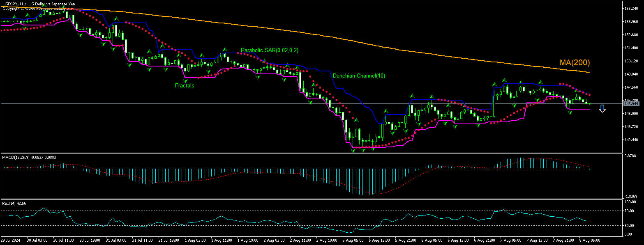
Task: Click the MA(200) text label
Action: (575, 62)
